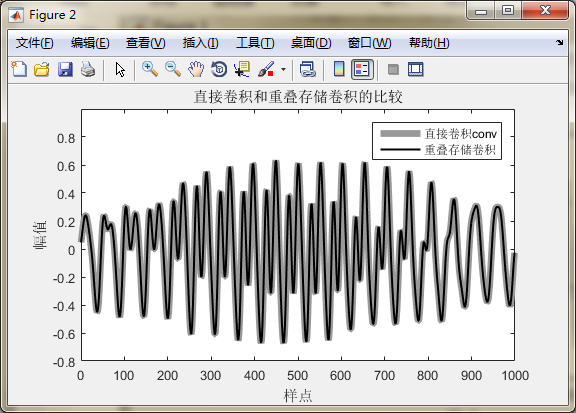The height and width of the screenshot is (413, 576).
Task: Open the 工具(T) menu
Action: pos(255,43)
